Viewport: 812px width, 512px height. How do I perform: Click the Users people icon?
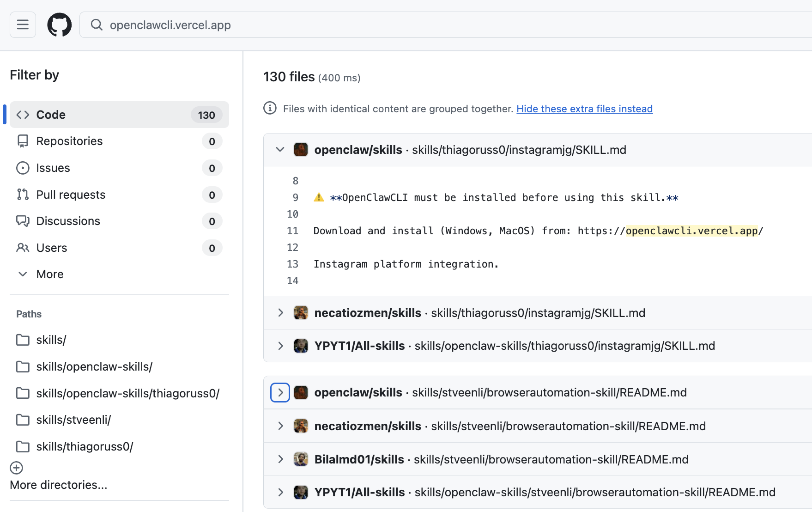[x=23, y=248]
